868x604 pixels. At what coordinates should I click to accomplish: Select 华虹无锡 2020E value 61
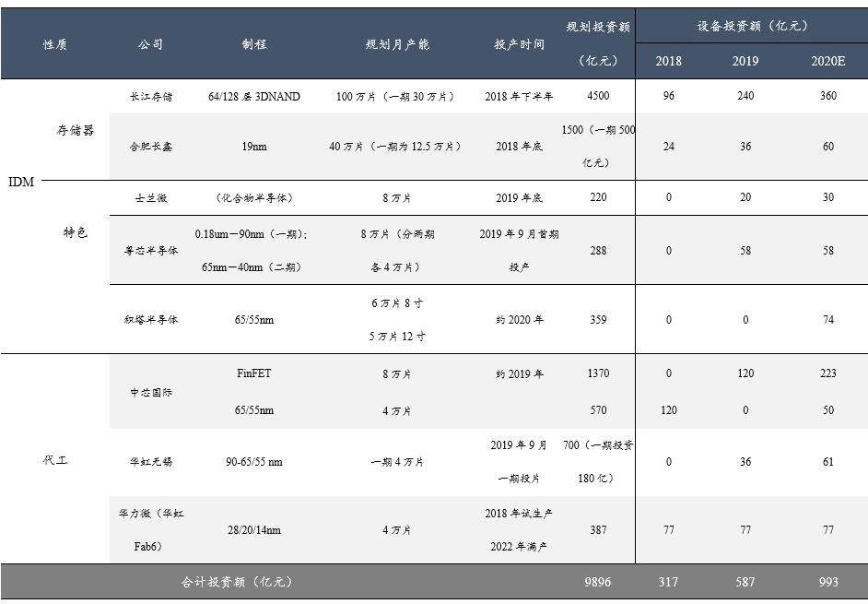tap(828, 462)
